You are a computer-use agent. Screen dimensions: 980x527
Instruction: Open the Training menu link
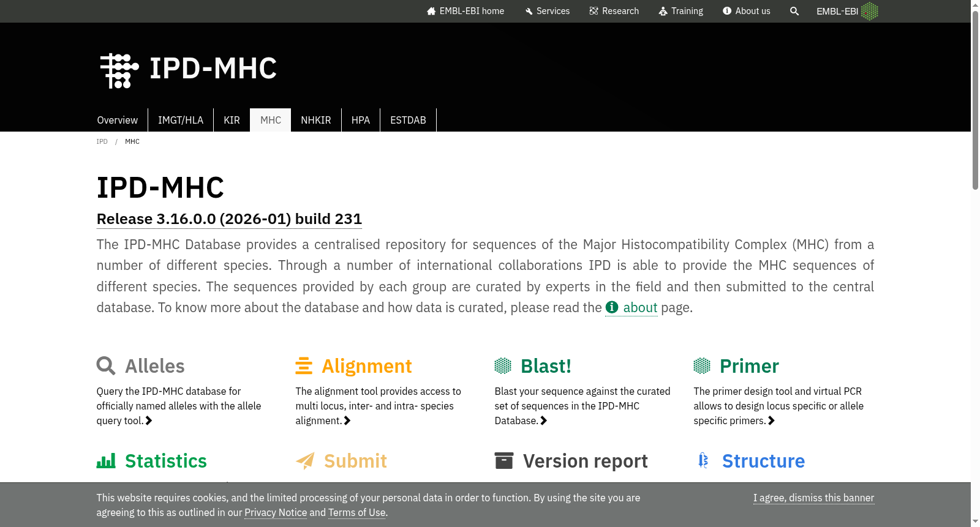(680, 11)
